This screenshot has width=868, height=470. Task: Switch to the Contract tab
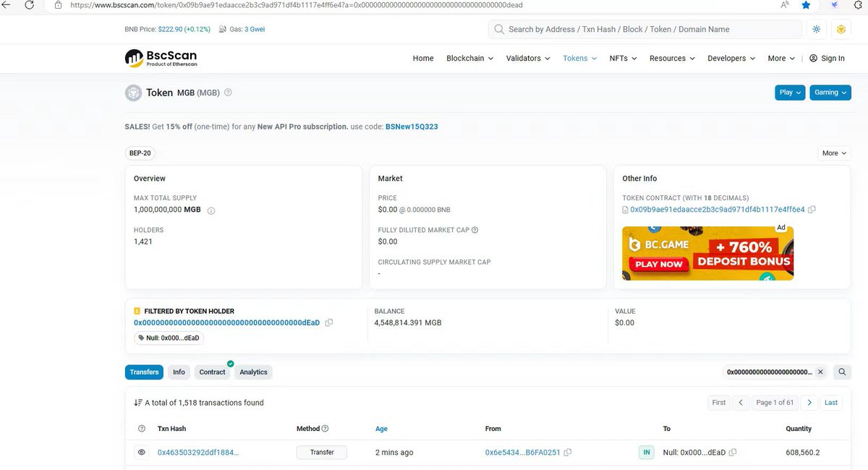click(x=213, y=372)
